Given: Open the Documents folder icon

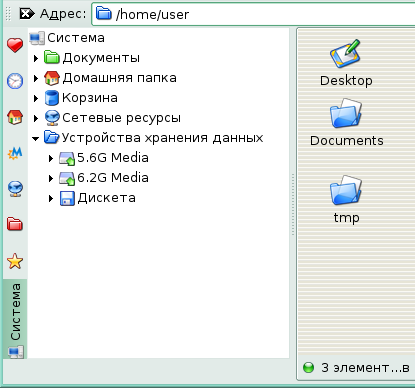Looking at the screenshot, I should (x=346, y=113).
